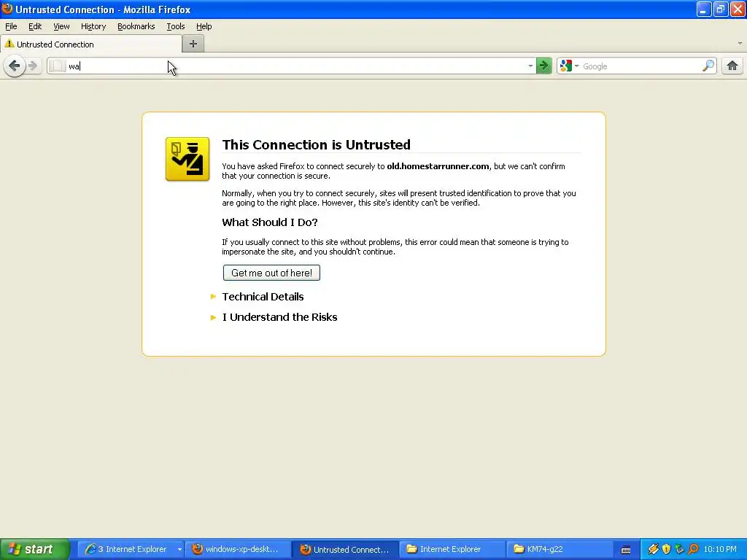
Task: Click the Home icon in toolbar
Action: coord(732,66)
